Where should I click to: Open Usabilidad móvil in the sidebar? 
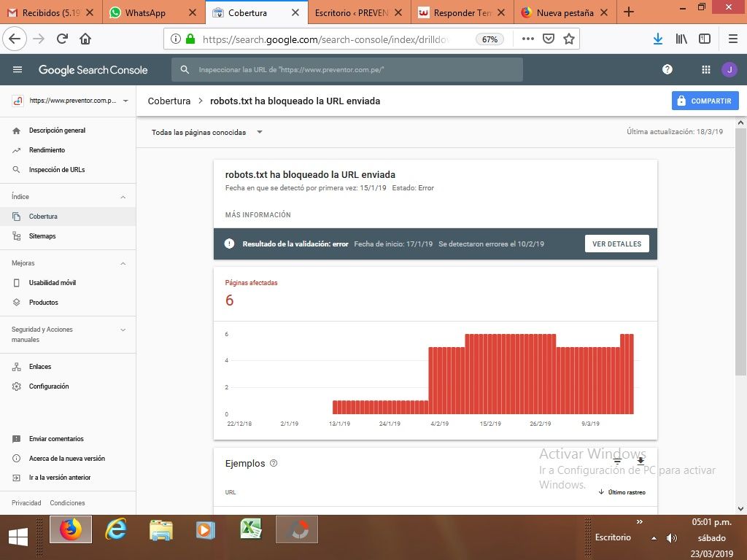click(53, 283)
